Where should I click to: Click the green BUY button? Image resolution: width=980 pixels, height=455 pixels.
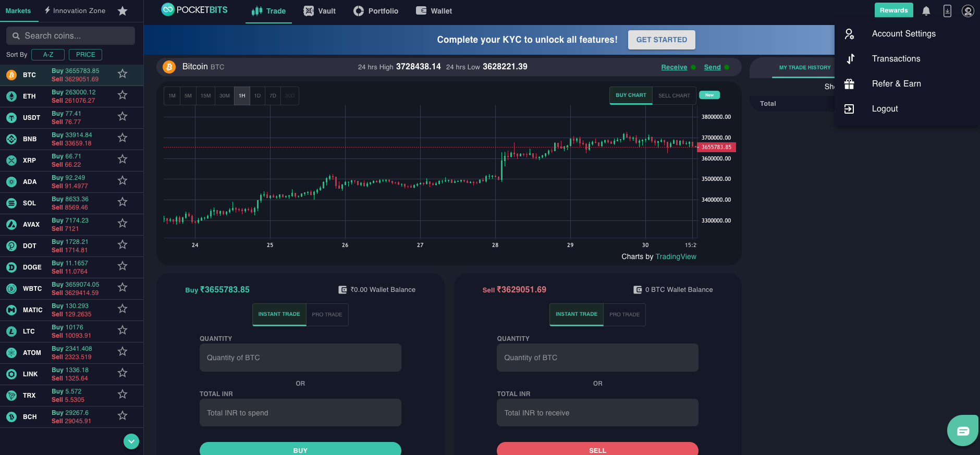pyautogui.click(x=300, y=449)
